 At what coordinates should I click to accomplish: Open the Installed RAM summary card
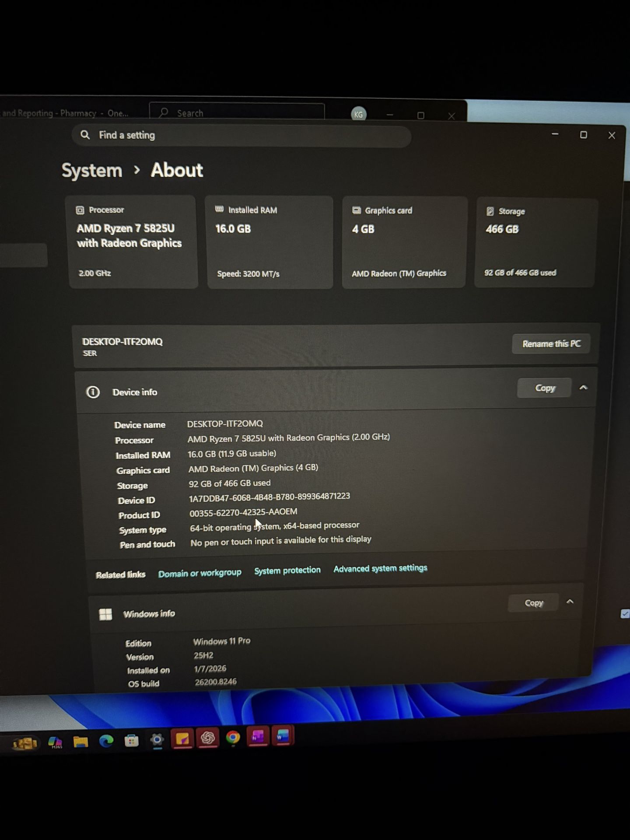[x=269, y=242]
